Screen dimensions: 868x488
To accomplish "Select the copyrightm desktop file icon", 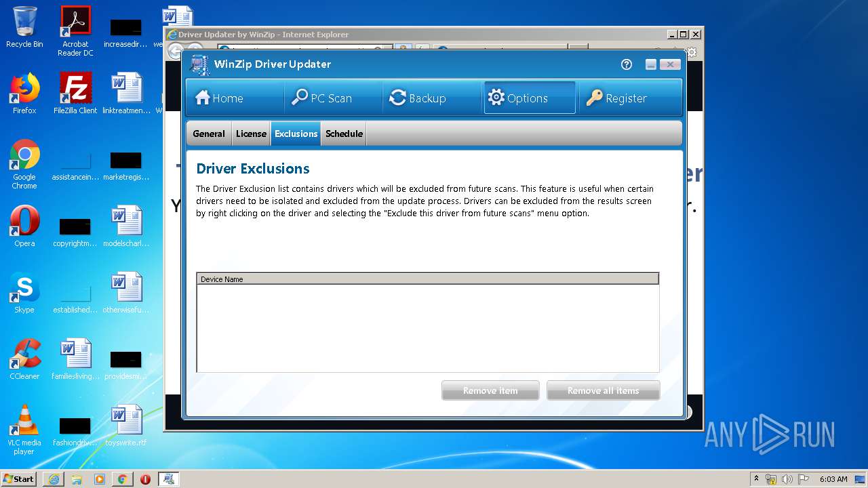I will 75,232.
